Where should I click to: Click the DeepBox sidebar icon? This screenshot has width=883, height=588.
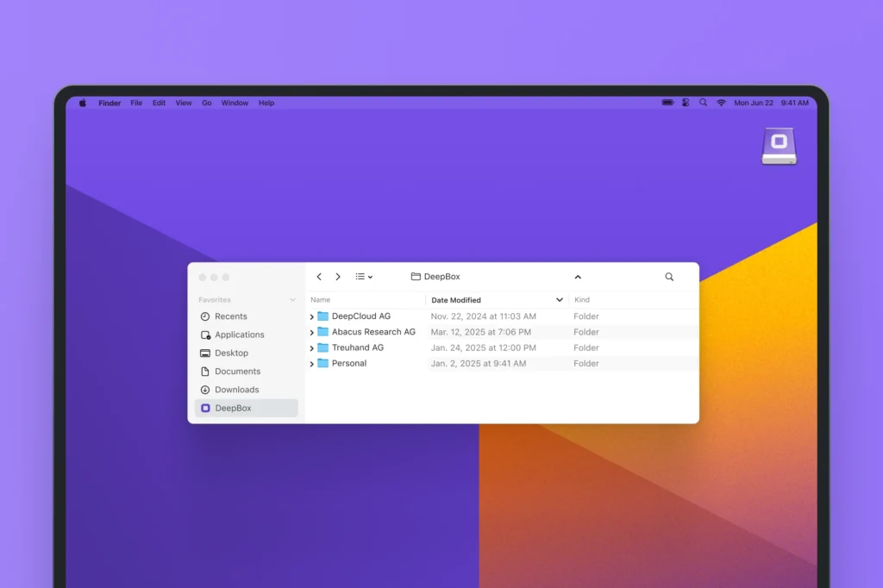point(205,409)
